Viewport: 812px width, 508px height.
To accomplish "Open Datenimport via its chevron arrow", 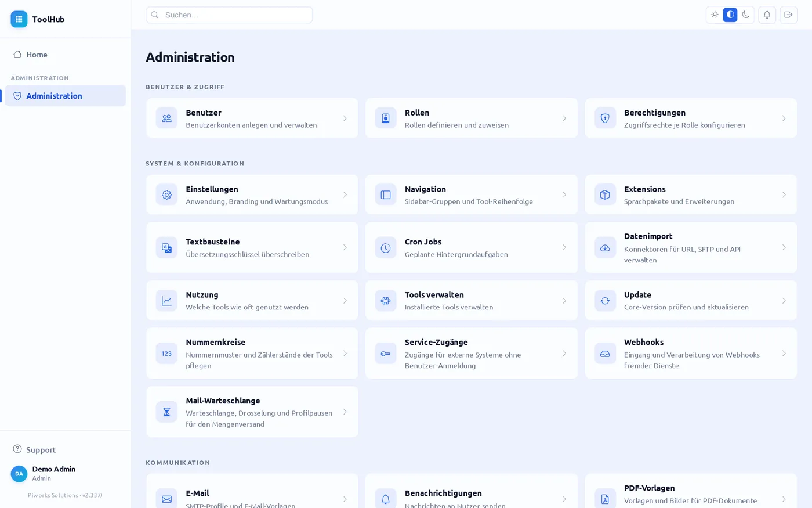I will (x=784, y=248).
